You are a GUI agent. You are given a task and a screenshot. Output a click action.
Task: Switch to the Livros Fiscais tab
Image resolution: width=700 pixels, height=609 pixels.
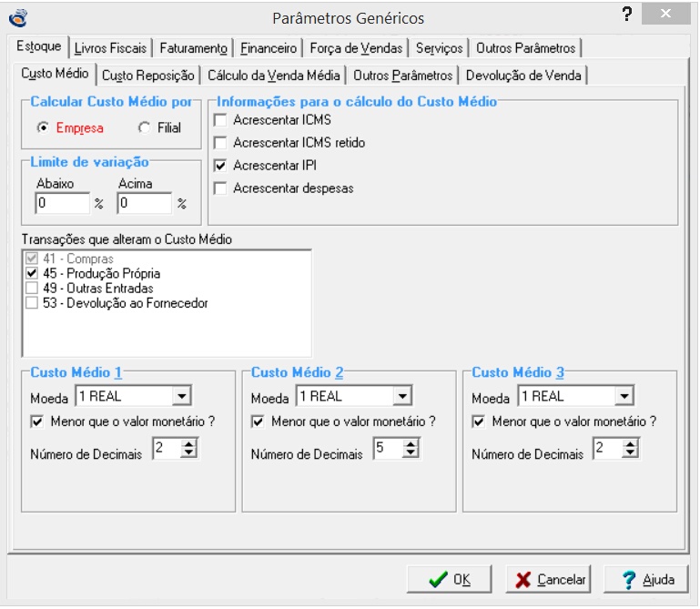point(111,48)
